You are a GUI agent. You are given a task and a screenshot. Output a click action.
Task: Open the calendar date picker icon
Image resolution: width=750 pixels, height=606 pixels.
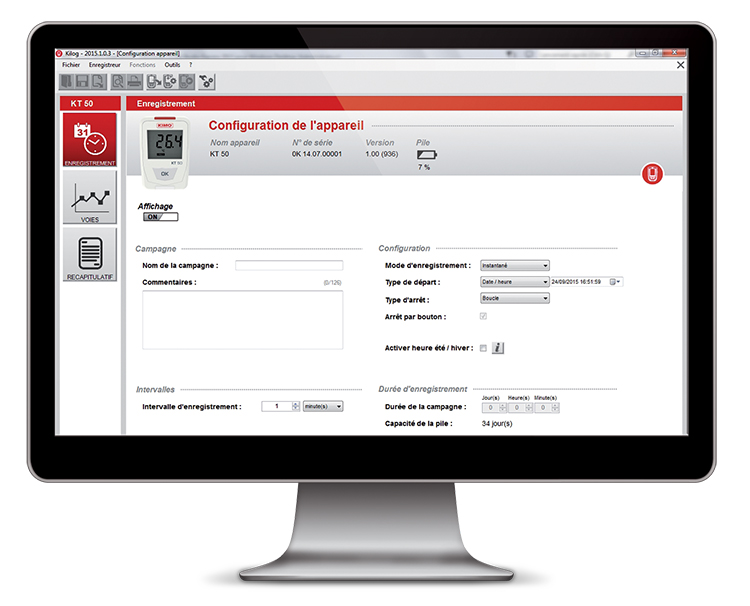pyautogui.click(x=614, y=282)
